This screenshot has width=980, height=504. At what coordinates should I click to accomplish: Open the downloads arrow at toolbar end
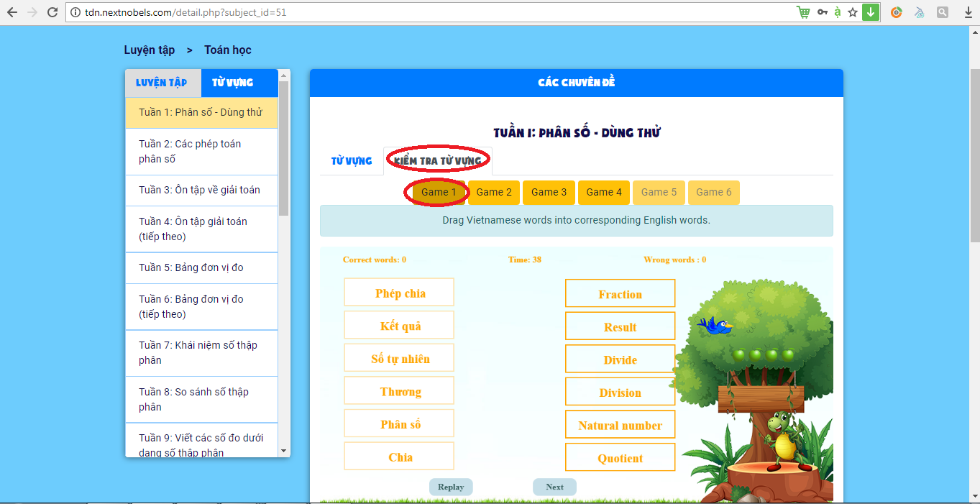coord(968,12)
